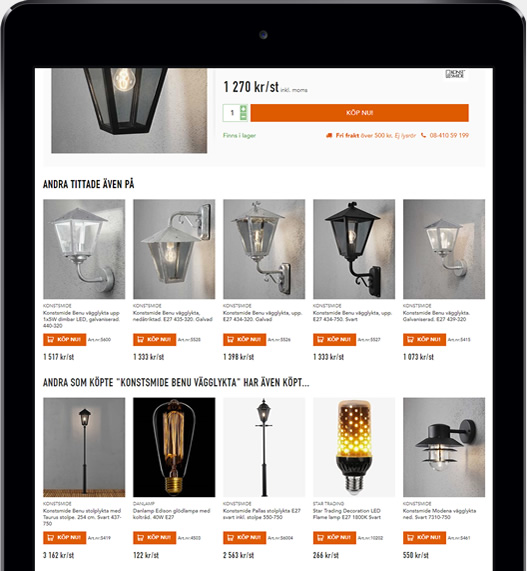This screenshot has height=571, width=527.
Task: Click cart icon for Danlamp Edison glödlampa
Action: (140, 537)
